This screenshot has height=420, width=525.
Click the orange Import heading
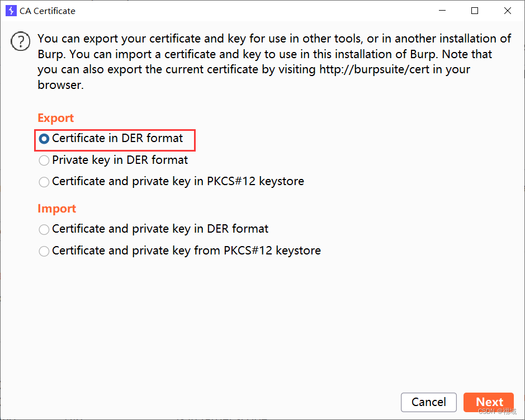tap(56, 209)
